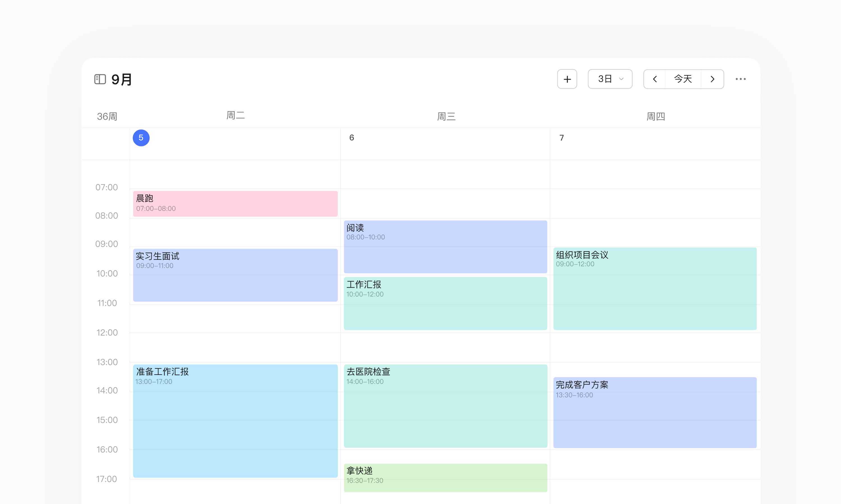Open the three-dot more options menu

pos(740,79)
